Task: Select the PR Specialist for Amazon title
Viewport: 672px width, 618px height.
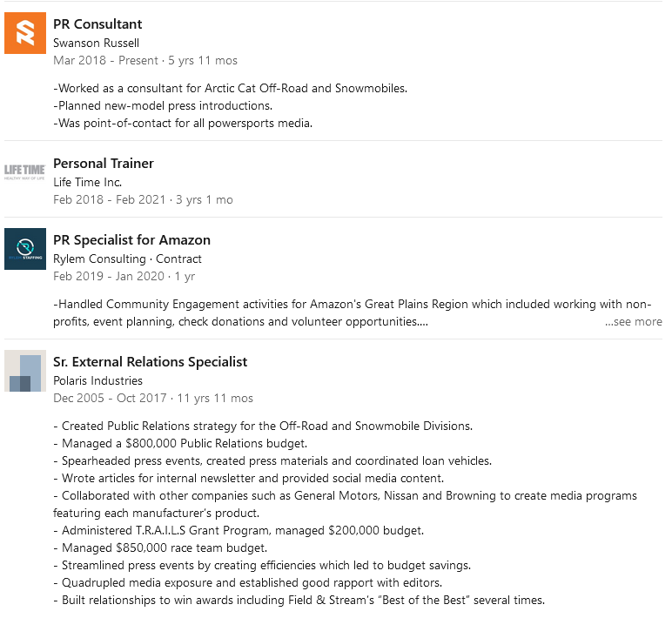Action: point(132,240)
